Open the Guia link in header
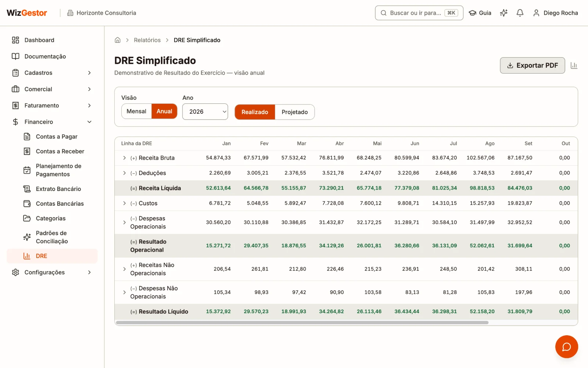This screenshot has width=588, height=368. (480, 13)
